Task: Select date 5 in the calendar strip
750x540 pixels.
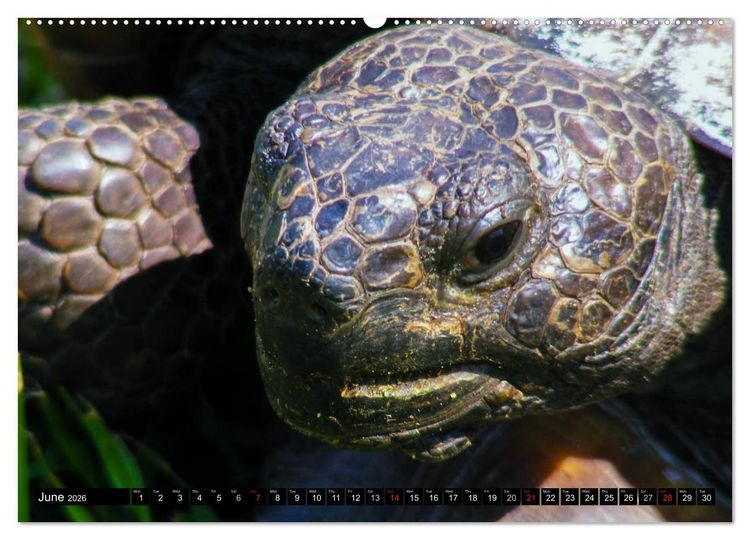Action: click(x=219, y=496)
